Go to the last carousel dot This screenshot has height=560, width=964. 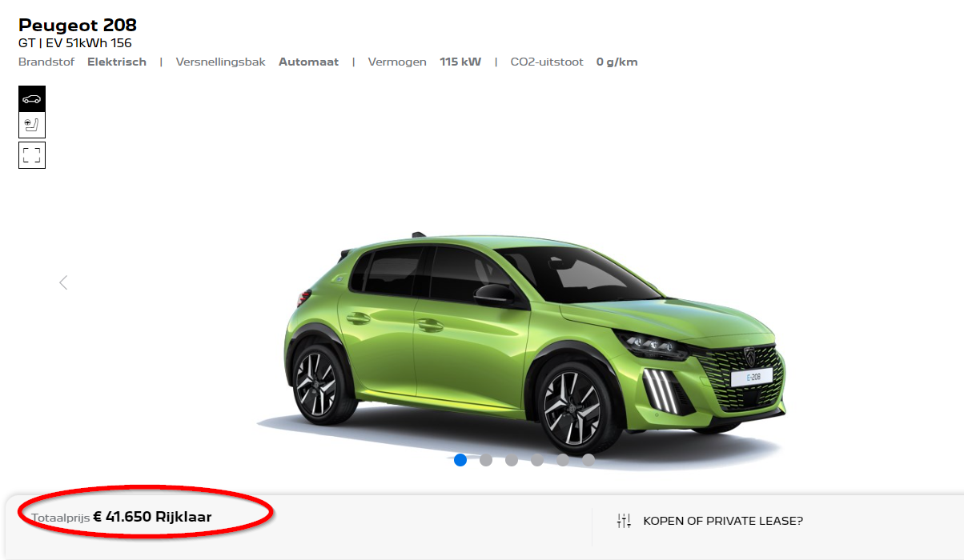[x=588, y=460]
